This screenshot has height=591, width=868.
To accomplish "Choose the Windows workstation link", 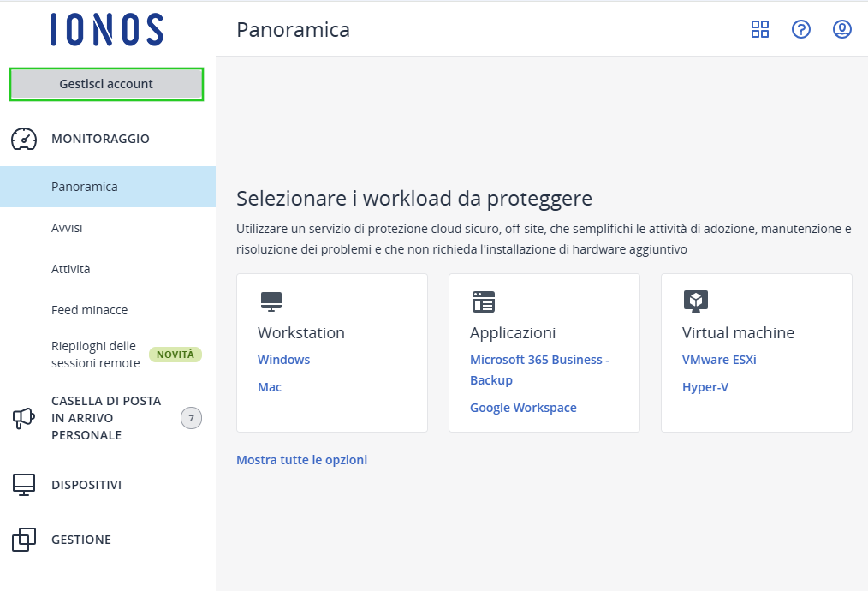I will tap(283, 360).
